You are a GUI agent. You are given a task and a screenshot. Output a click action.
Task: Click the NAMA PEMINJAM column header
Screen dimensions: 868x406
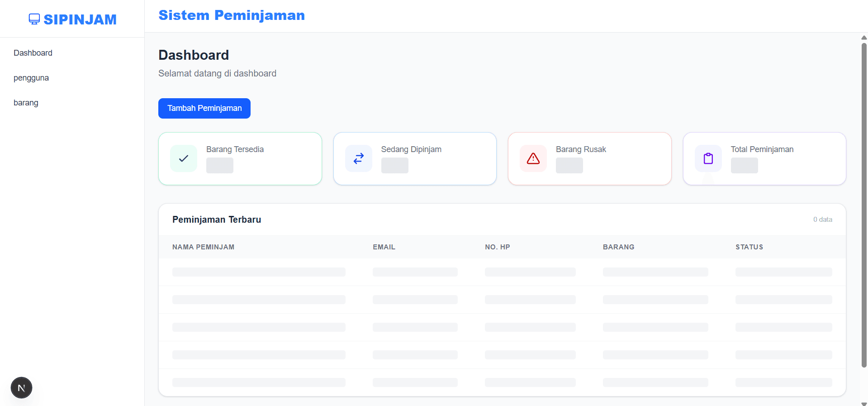coord(203,247)
